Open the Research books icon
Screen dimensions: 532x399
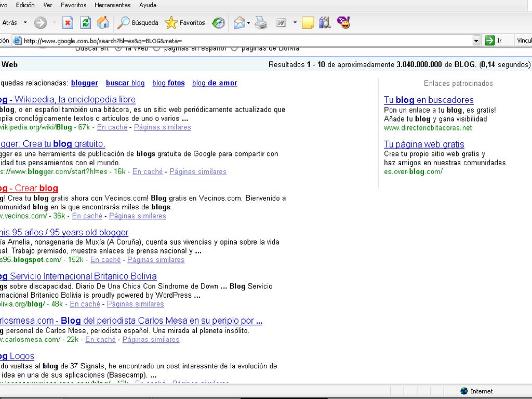tap(325, 23)
